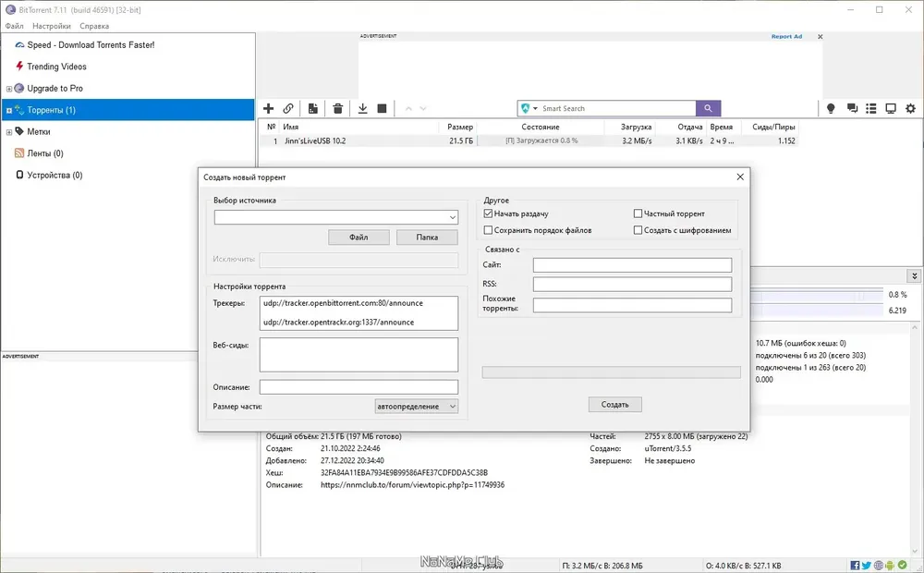Expand the Upgrade to Pro tree node
The height and width of the screenshot is (573, 924).
[9, 89]
